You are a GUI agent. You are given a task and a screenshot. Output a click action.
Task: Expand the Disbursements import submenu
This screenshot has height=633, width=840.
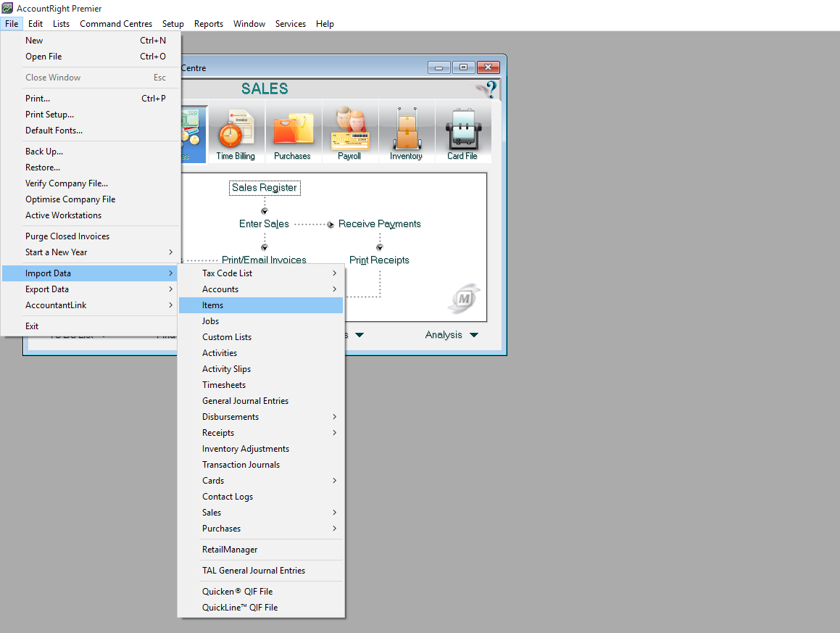pos(261,417)
